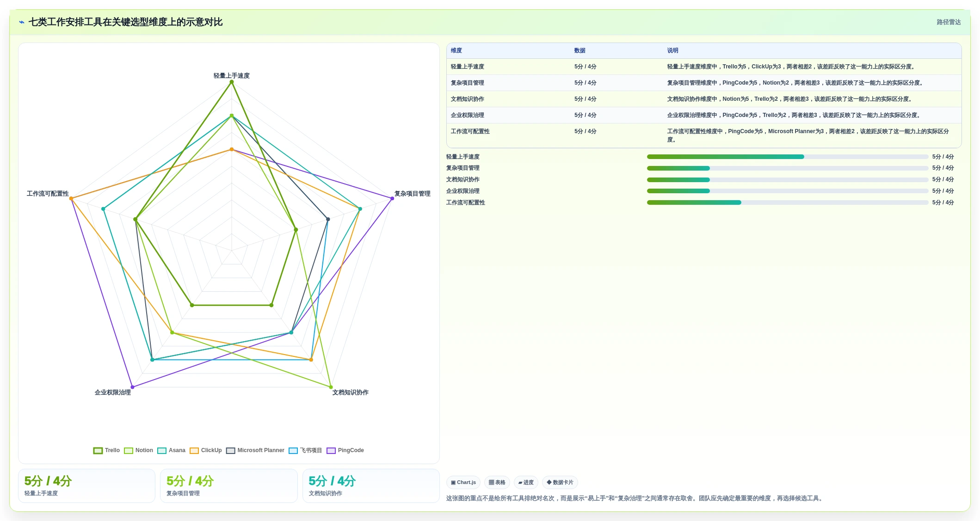Click the 文档知识协作 progress bar

(788, 180)
